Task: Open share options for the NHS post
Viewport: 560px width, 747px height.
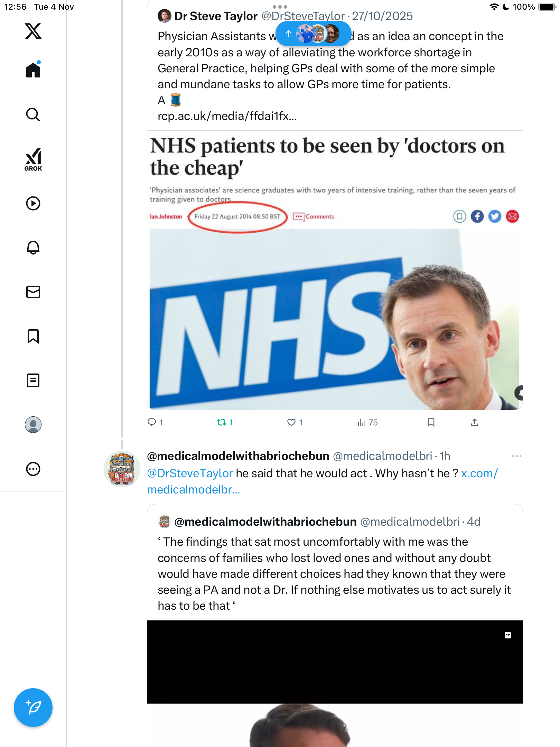Action: [475, 422]
